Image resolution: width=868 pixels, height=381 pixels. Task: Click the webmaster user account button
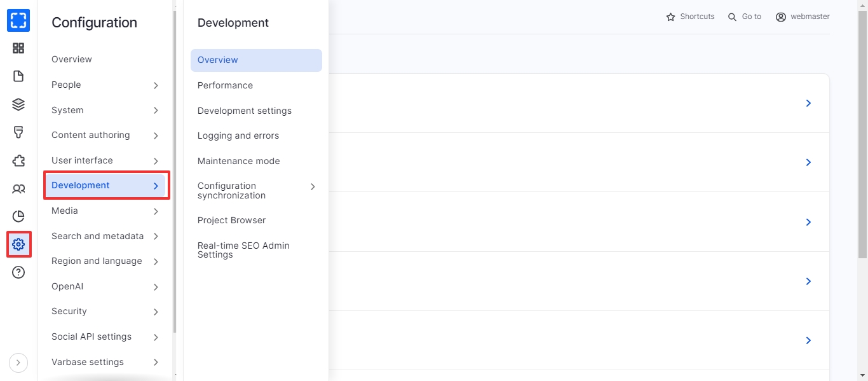[x=803, y=17]
